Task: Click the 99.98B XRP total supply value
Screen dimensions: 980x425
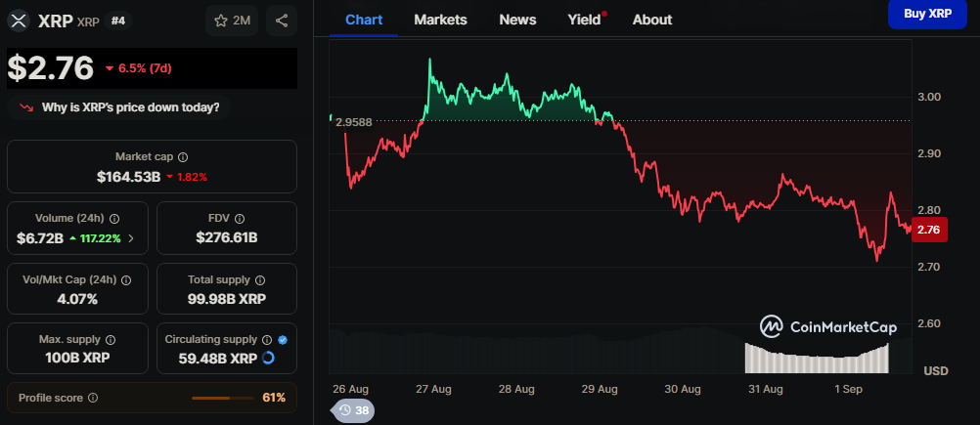Action: (227, 299)
